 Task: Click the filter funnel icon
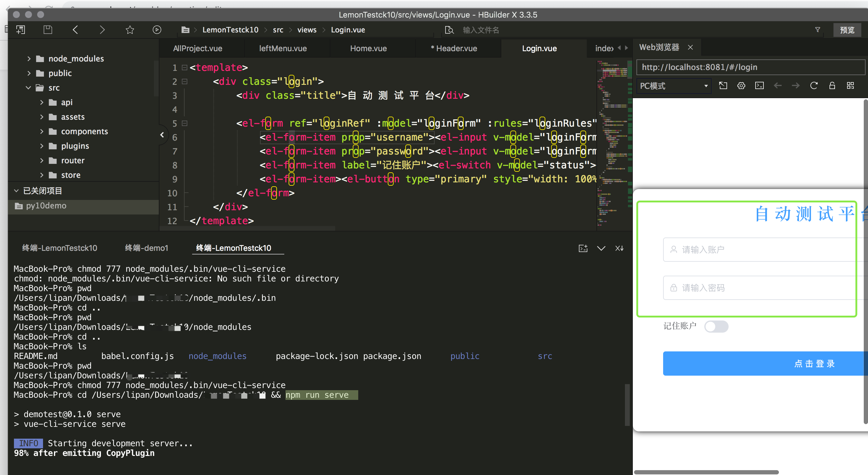pyautogui.click(x=817, y=30)
